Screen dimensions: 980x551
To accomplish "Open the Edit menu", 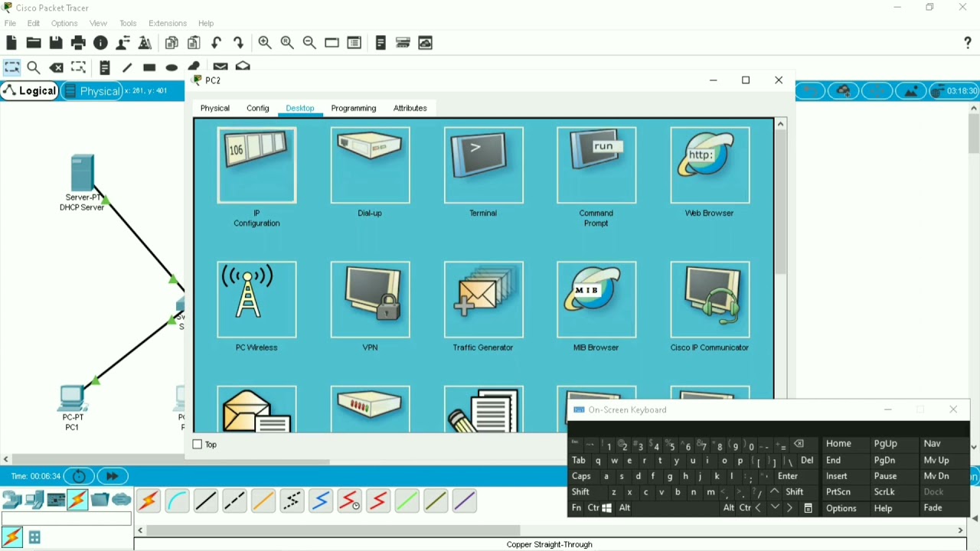I will [34, 24].
